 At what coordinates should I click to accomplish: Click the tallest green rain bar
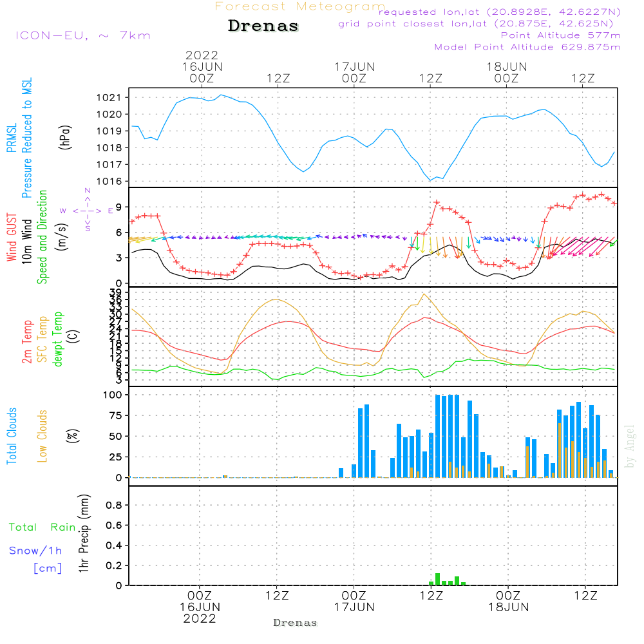pos(437,578)
